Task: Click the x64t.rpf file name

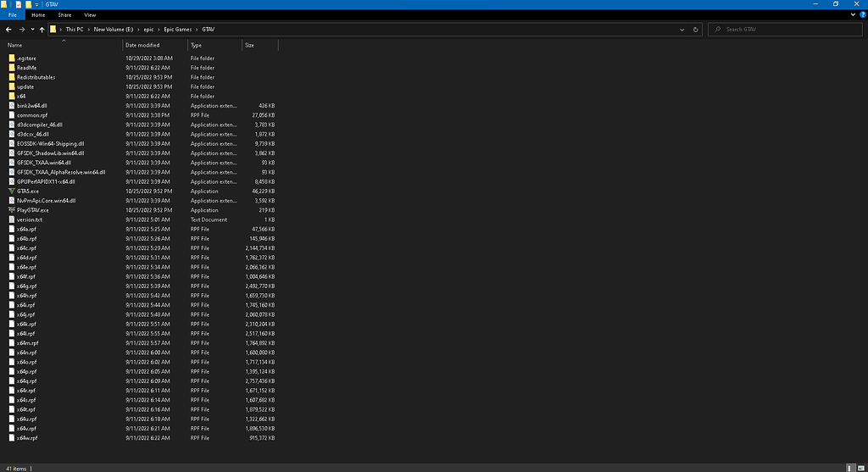Action: [26, 409]
